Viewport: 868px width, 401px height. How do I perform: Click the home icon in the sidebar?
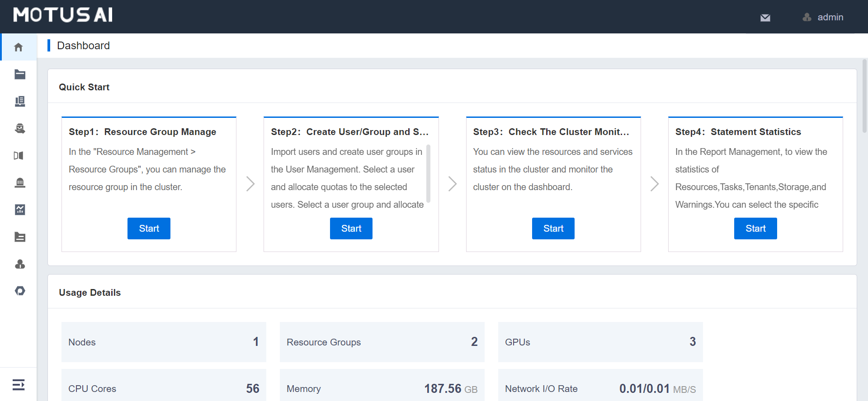pyautogui.click(x=19, y=47)
